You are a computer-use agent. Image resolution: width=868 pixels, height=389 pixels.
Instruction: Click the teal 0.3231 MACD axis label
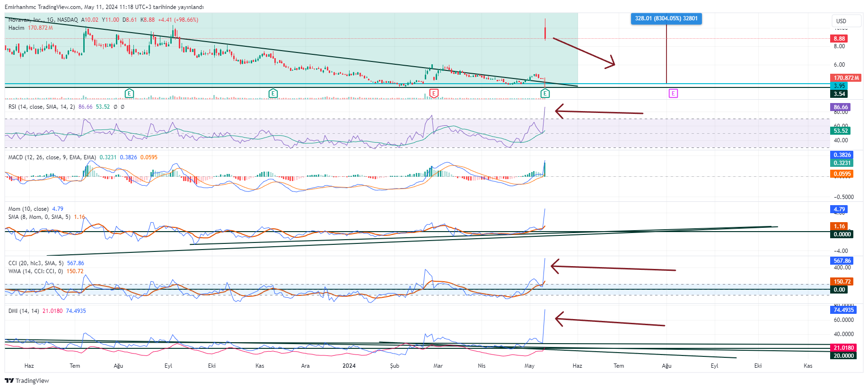click(842, 163)
